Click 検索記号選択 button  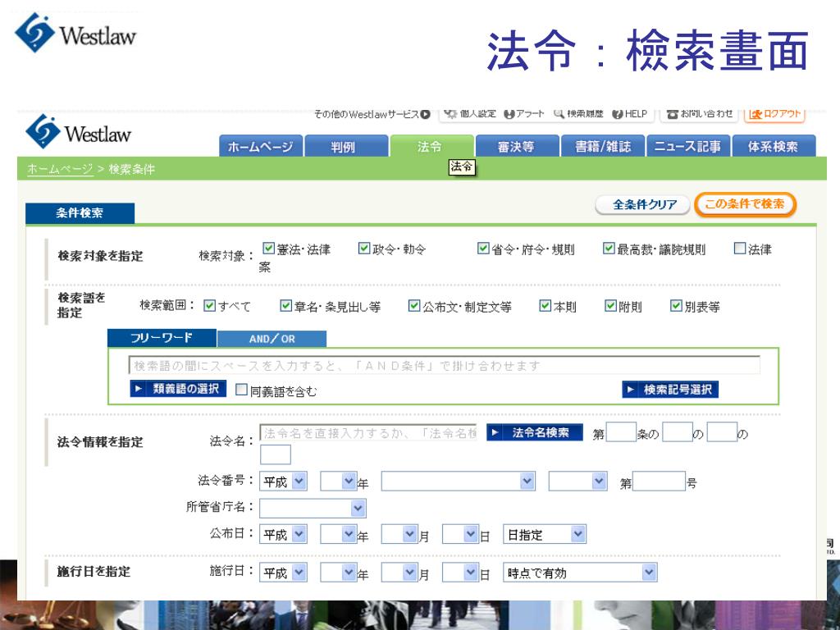[x=670, y=390]
